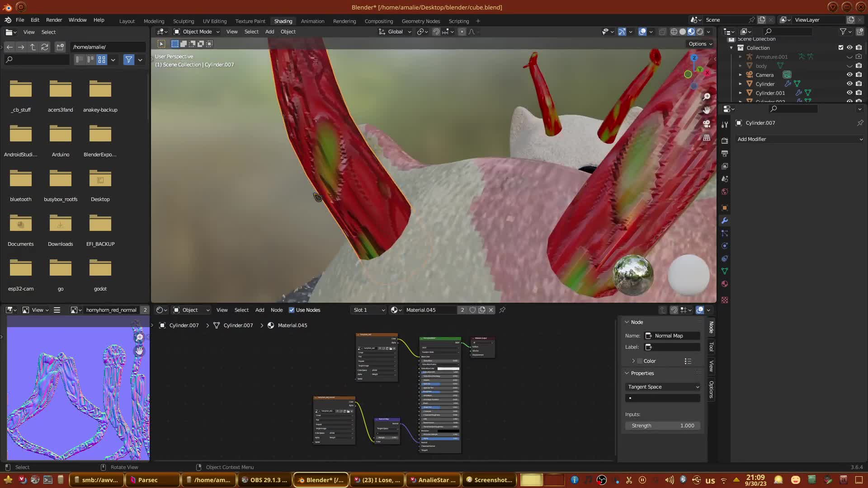Open the Modifier properties wrench tab
This screenshot has height=488, width=868.
725,221
